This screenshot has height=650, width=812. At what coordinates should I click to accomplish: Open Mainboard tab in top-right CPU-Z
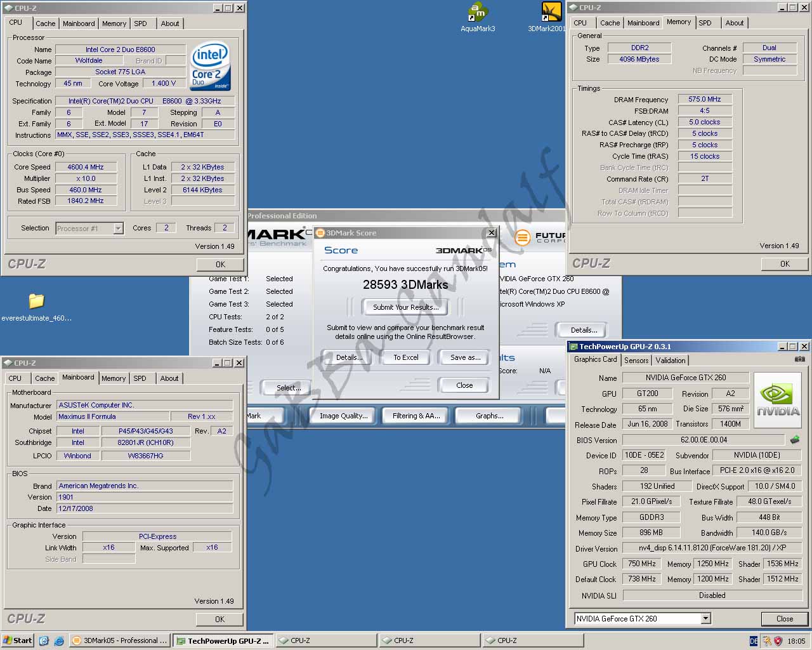click(643, 23)
